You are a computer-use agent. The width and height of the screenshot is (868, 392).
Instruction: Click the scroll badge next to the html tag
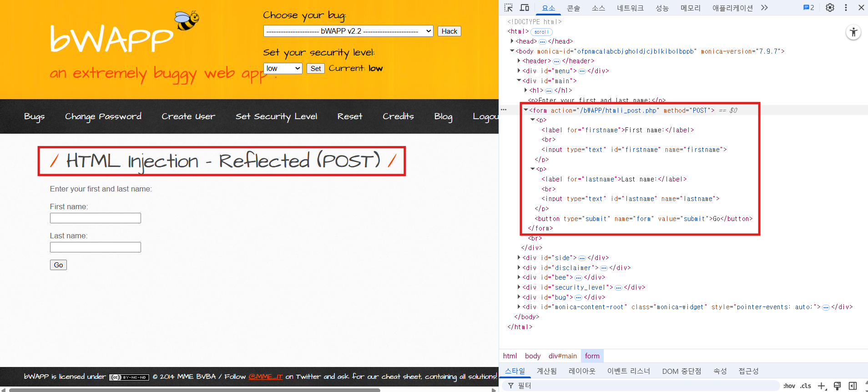[x=541, y=32]
